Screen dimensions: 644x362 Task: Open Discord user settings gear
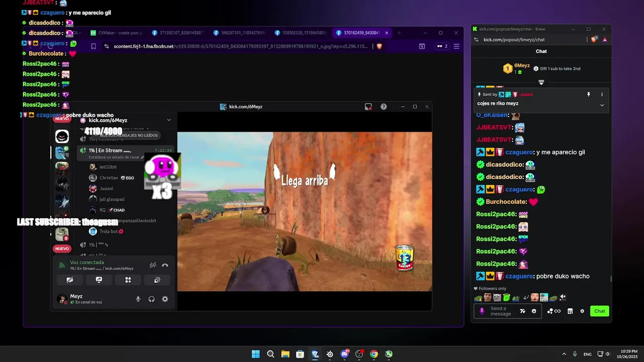[x=165, y=299]
